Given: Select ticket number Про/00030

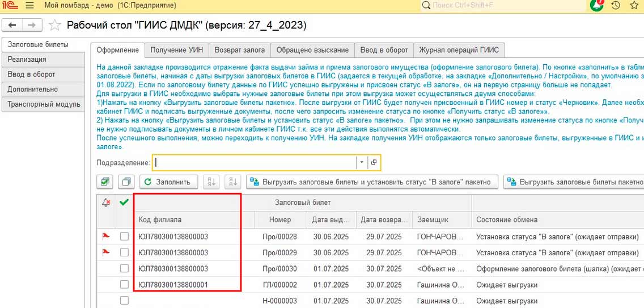Looking at the screenshot, I should 280,268.
